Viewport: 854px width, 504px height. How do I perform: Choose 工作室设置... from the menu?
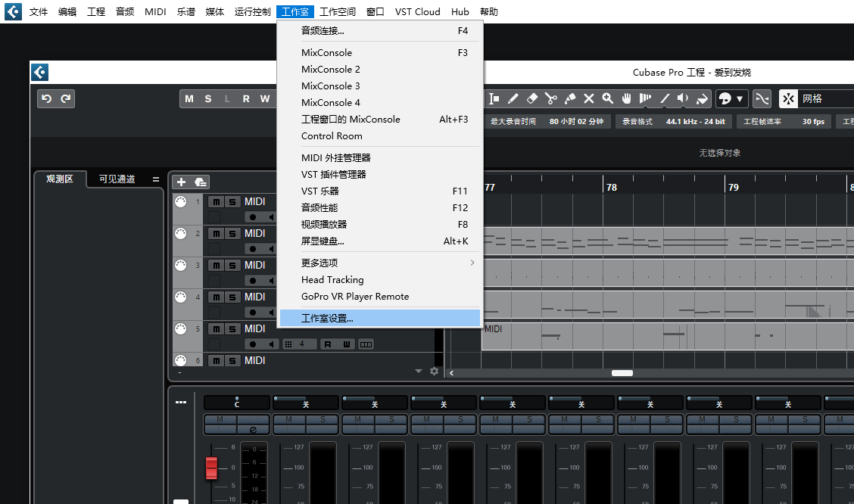click(x=379, y=319)
